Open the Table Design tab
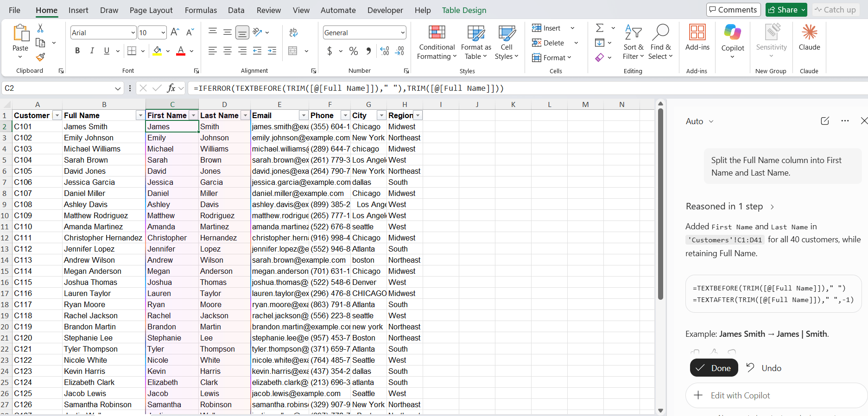Image resolution: width=868 pixels, height=416 pixels. pyautogui.click(x=464, y=10)
